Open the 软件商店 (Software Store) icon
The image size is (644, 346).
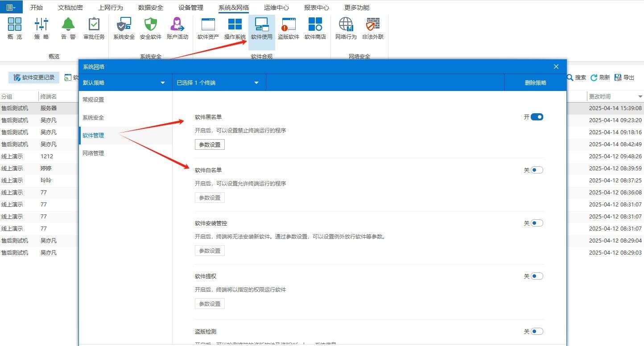point(315,28)
